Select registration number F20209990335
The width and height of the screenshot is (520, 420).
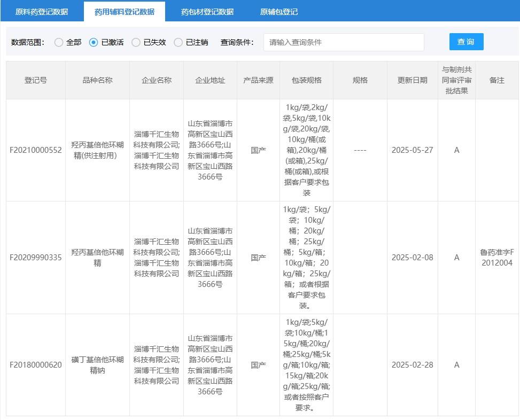(x=36, y=258)
